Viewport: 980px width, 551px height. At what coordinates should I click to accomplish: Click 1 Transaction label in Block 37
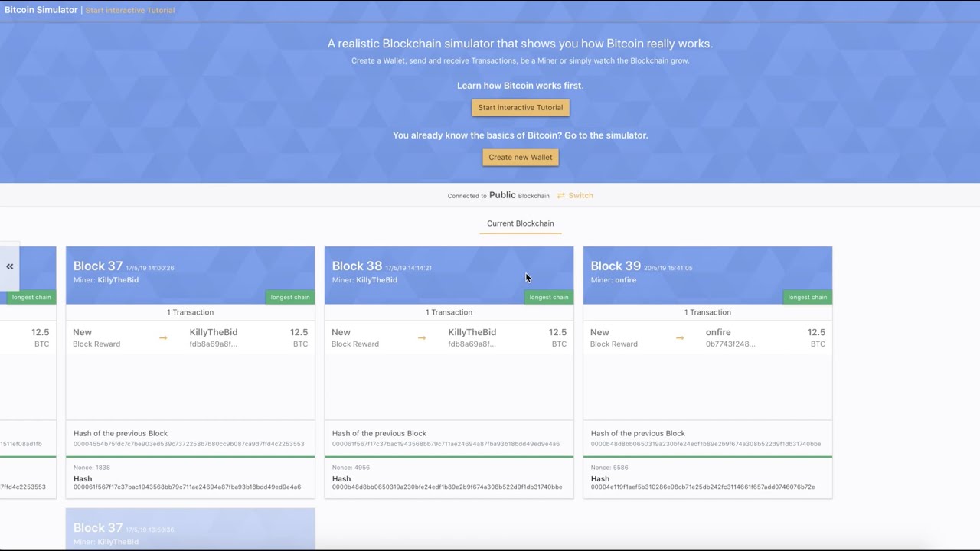190,312
